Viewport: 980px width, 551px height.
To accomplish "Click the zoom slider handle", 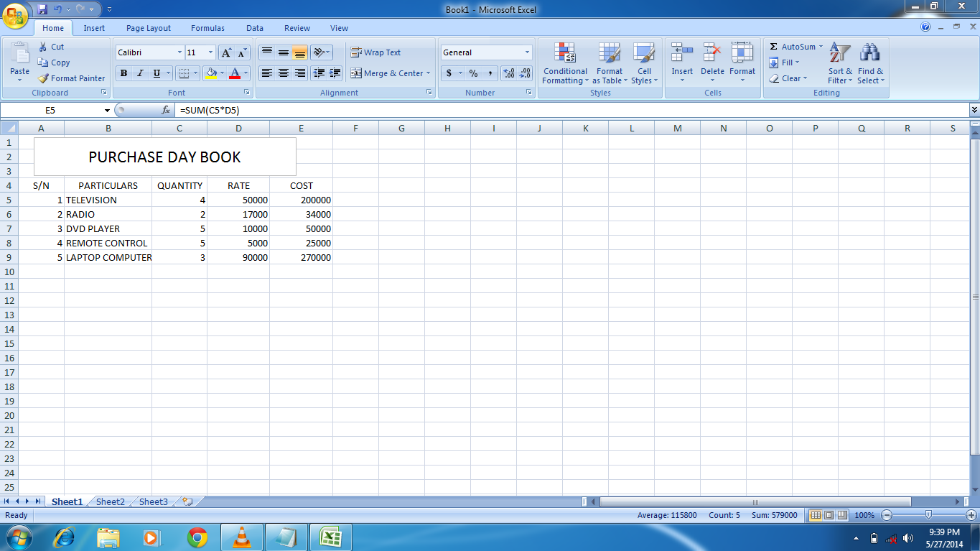I will pos(929,515).
